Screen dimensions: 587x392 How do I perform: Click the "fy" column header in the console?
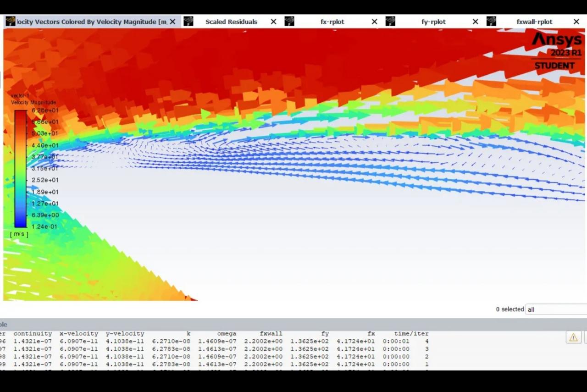[x=325, y=334]
